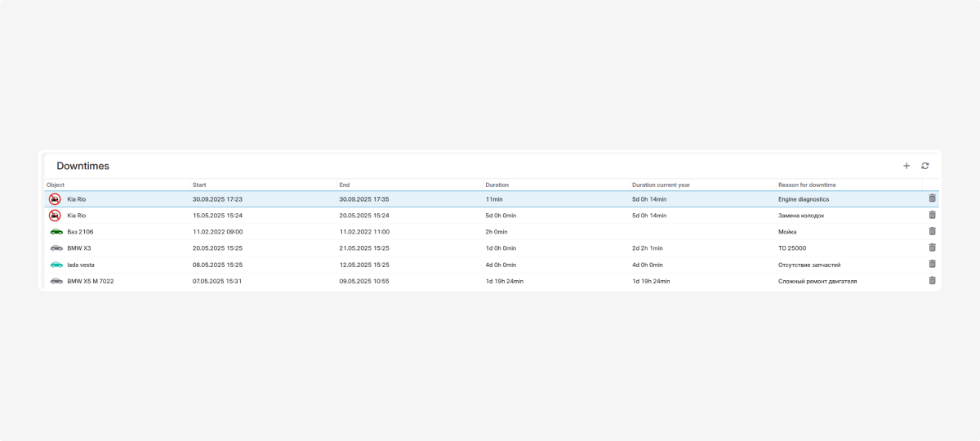Delete the Engine diagnostics downtime row
Viewport: 980px width, 441px height.
pyautogui.click(x=932, y=198)
